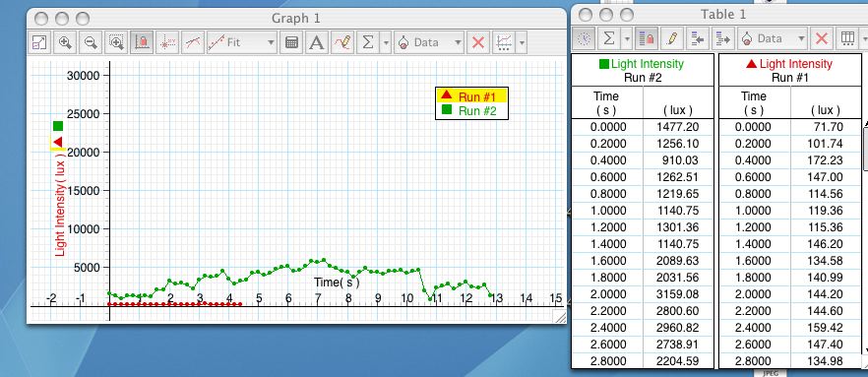The height and width of the screenshot is (377, 868).
Task: Toggle the time display clock icon in Table 1
Action: click(585, 38)
